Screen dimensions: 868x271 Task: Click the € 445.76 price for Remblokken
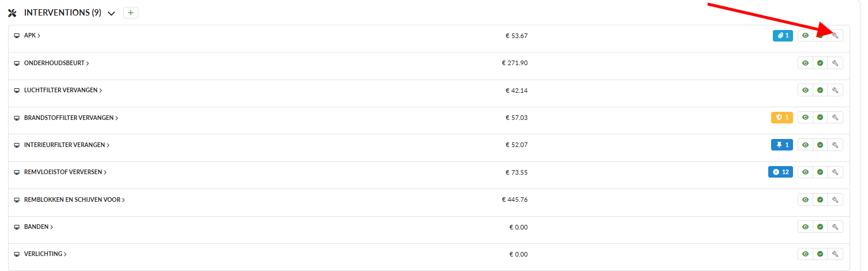coord(514,200)
